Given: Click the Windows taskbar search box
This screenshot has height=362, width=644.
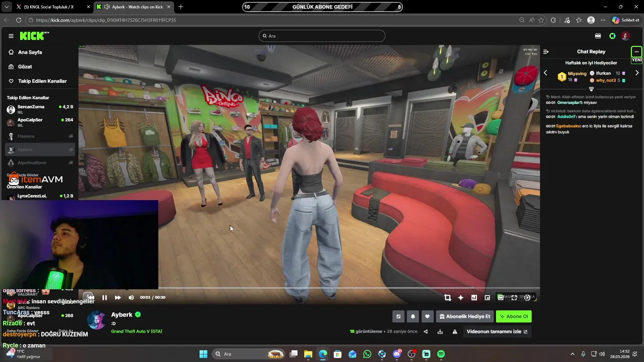Looking at the screenshot, I should [x=249, y=354].
